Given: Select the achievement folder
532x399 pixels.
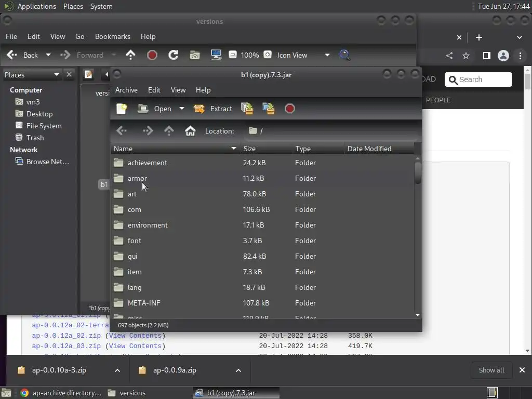Looking at the screenshot, I should (x=262, y=163).
